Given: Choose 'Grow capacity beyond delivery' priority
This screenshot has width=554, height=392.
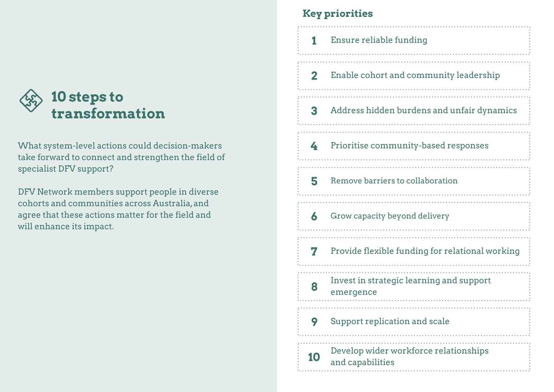Looking at the screenshot, I should 414,216.
